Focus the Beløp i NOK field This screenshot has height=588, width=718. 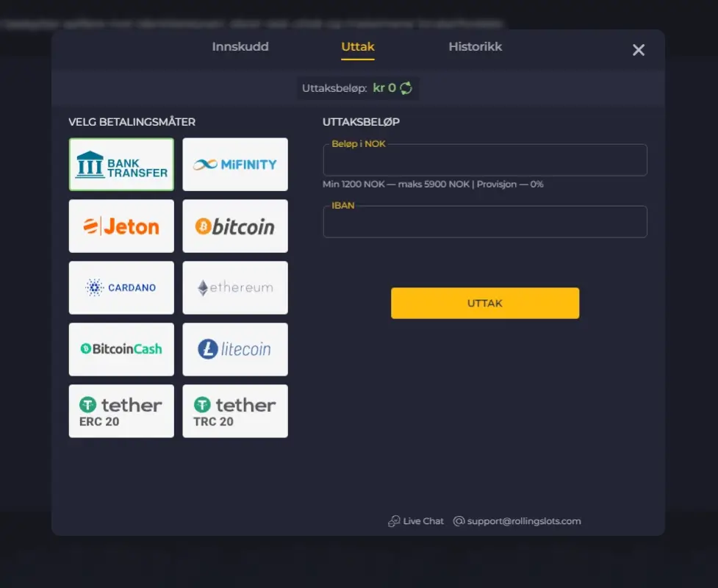485,159
